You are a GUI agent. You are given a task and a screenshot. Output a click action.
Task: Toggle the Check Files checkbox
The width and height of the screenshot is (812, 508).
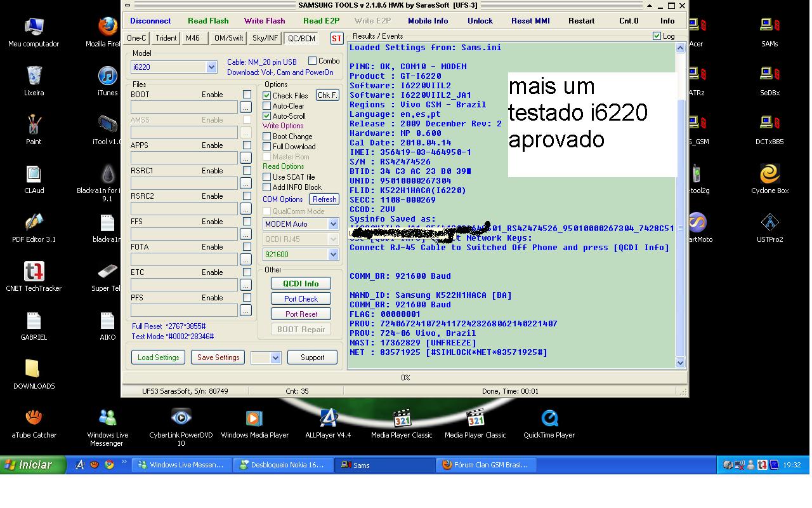click(x=267, y=96)
